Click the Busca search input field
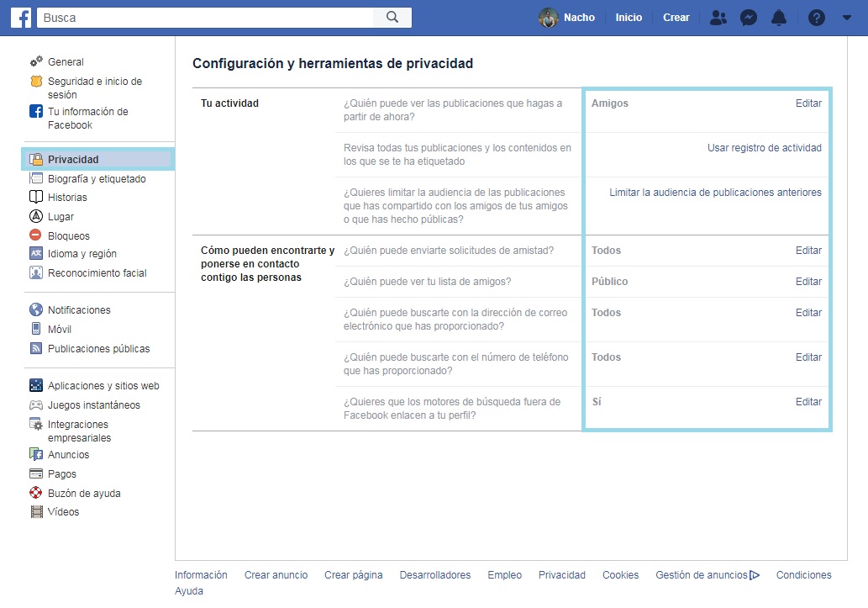The image size is (868, 608). point(205,17)
